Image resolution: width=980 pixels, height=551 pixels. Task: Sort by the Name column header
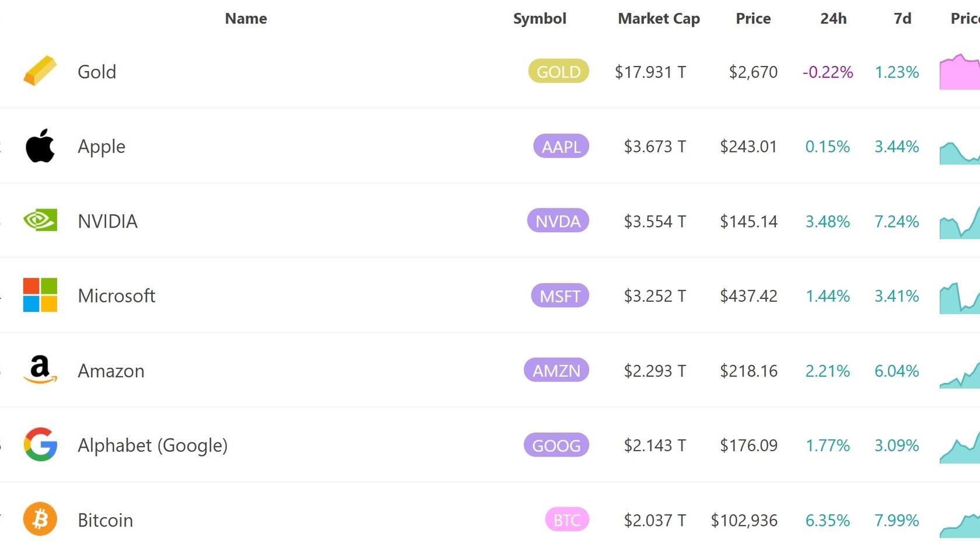246,19
